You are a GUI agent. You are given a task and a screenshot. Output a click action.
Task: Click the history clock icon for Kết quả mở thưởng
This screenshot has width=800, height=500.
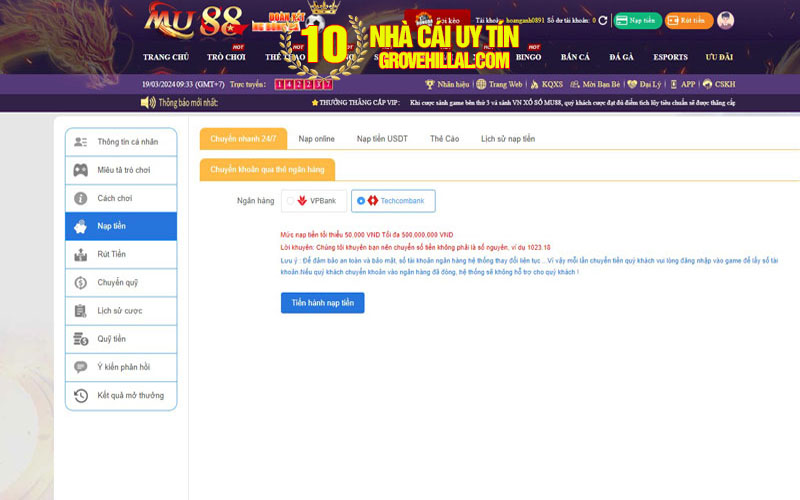[81, 395]
